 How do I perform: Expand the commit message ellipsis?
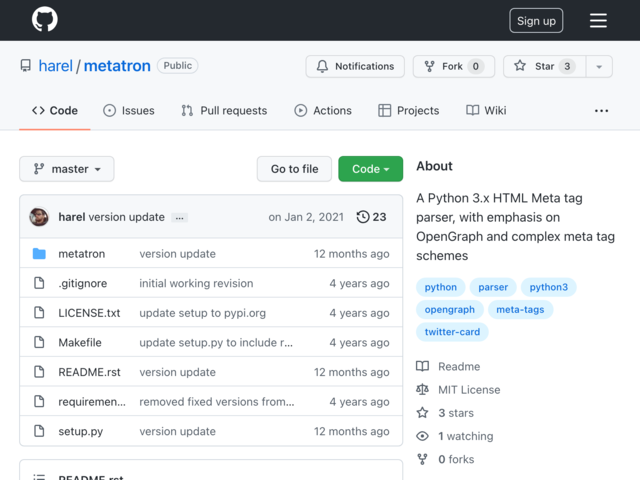coord(180,218)
